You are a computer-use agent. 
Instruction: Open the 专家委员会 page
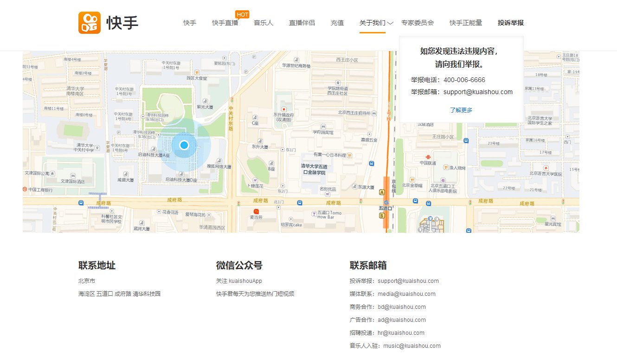[418, 22]
